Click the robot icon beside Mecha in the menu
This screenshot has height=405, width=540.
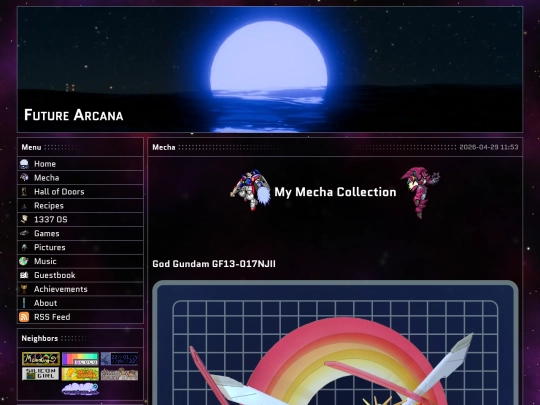(x=24, y=178)
